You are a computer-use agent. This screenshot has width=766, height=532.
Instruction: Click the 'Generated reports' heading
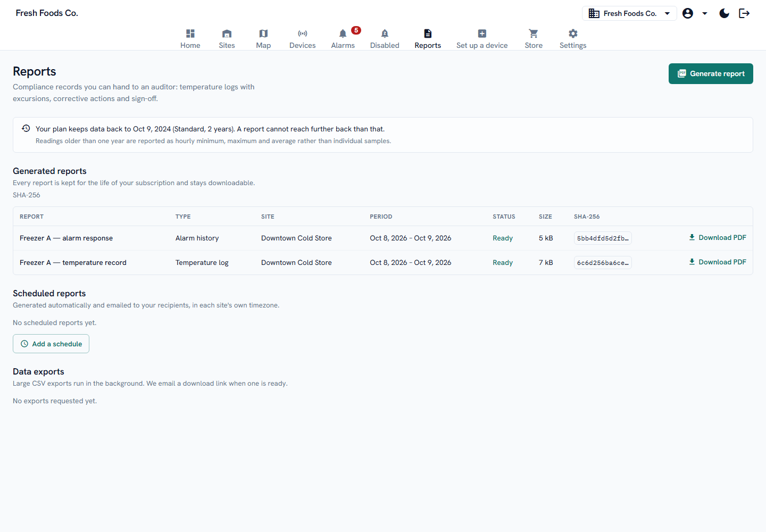coord(49,171)
